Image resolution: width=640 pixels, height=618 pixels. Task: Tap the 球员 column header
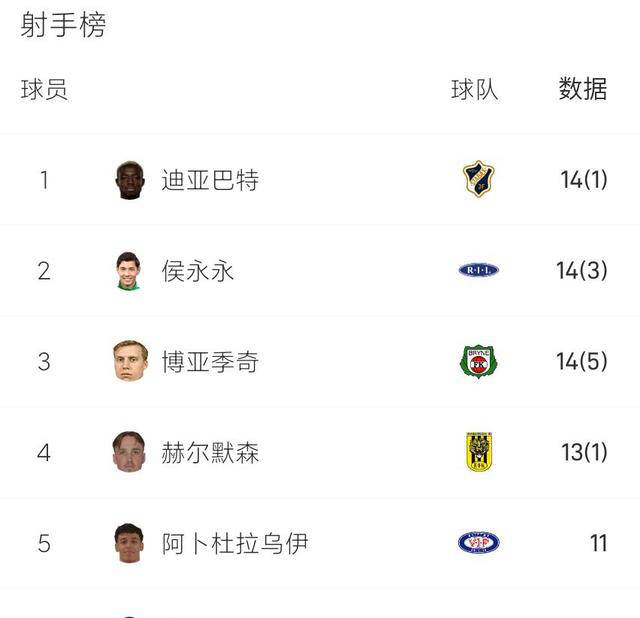(x=44, y=89)
